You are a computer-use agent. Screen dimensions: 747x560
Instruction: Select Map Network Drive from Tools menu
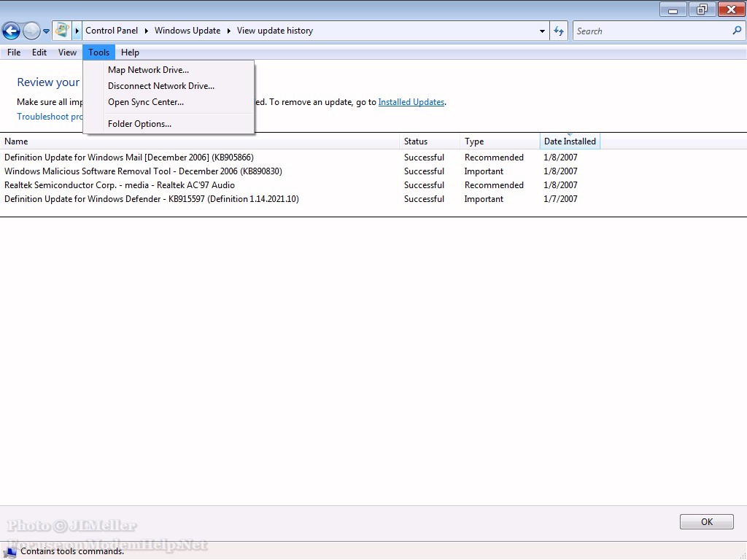coord(148,70)
